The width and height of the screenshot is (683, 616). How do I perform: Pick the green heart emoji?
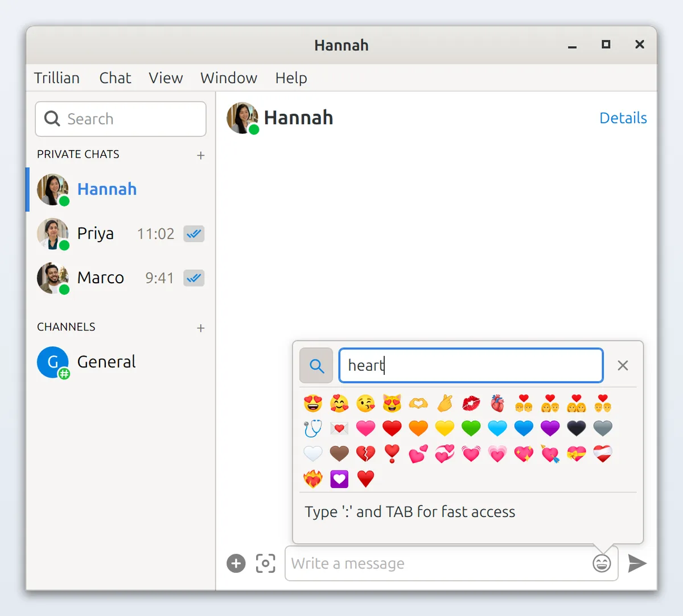click(471, 428)
